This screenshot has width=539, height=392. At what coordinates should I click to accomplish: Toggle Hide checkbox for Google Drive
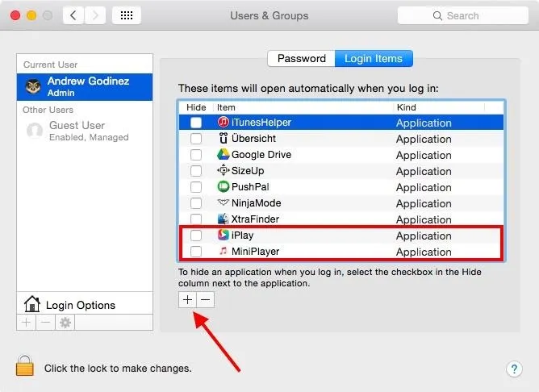[196, 155]
